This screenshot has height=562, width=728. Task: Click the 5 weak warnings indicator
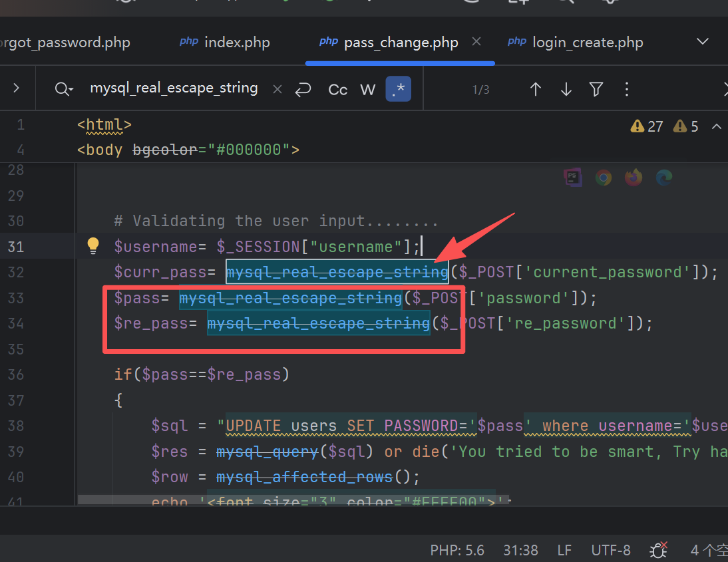point(686,126)
